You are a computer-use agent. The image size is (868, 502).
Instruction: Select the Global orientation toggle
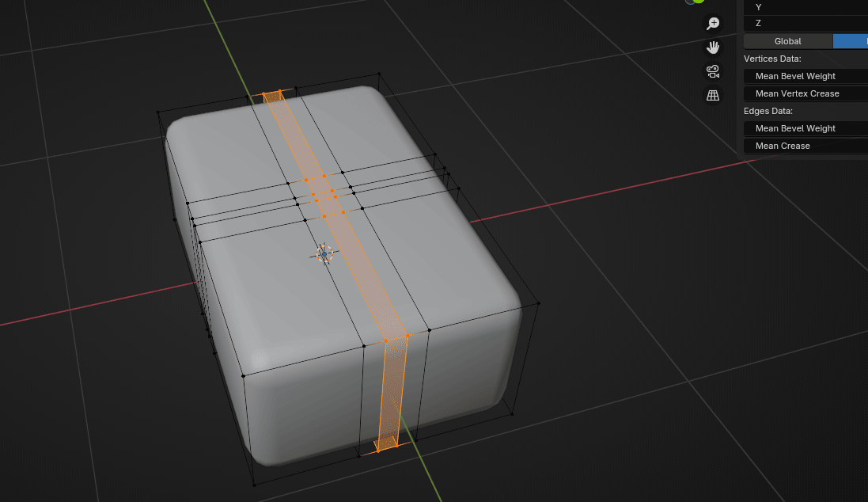coord(787,41)
